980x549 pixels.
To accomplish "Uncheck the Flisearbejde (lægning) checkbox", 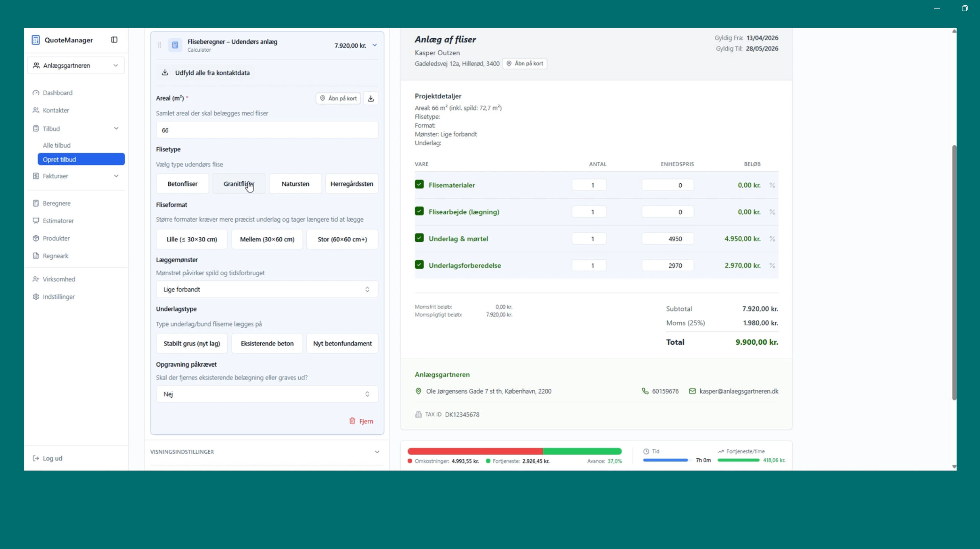I will pyautogui.click(x=419, y=211).
